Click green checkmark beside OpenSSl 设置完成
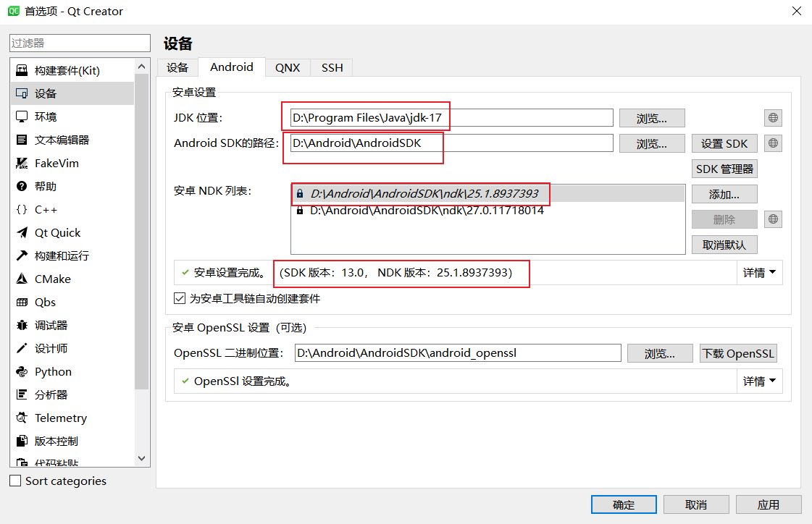The height and width of the screenshot is (524, 812). tap(185, 381)
